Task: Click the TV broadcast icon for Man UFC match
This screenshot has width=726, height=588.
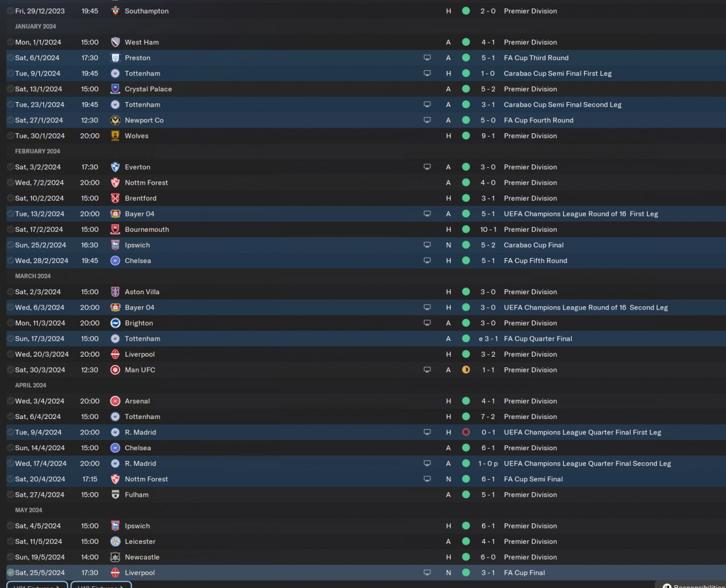Action: (x=427, y=370)
